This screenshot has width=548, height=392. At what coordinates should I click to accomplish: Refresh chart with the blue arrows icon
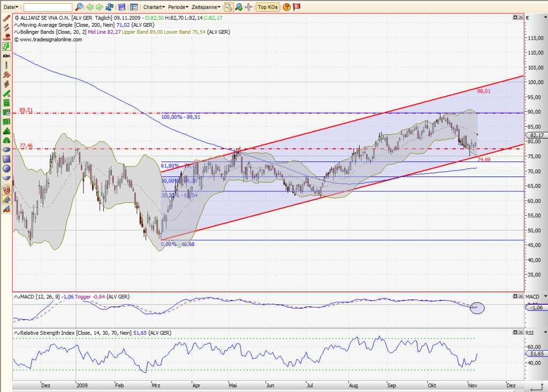(109, 6)
